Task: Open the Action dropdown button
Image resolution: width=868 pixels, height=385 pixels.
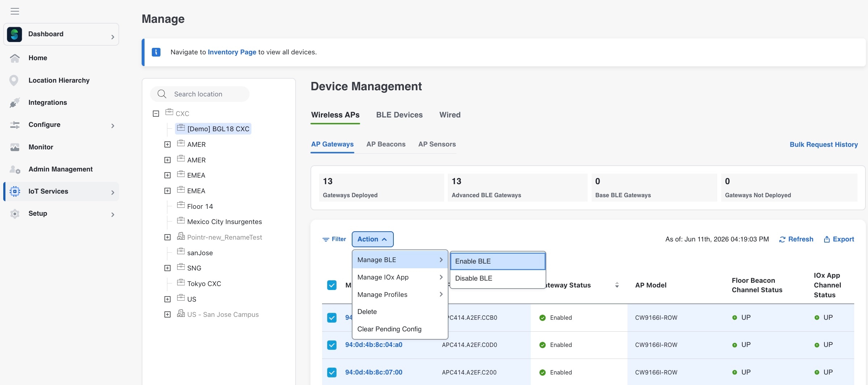Action: (x=372, y=239)
